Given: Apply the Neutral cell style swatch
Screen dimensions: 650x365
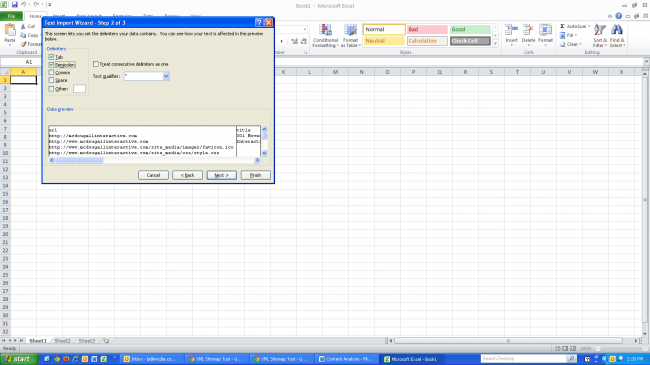Looking at the screenshot, I should [x=384, y=41].
